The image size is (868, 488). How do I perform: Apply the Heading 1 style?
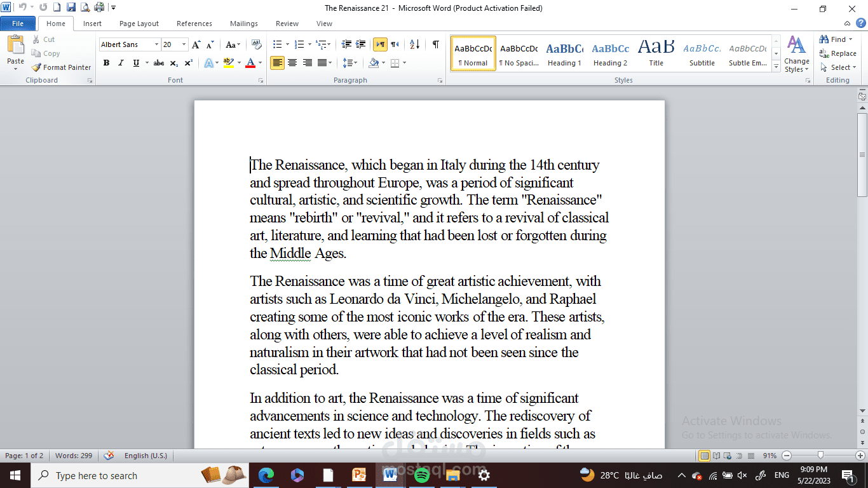564,53
